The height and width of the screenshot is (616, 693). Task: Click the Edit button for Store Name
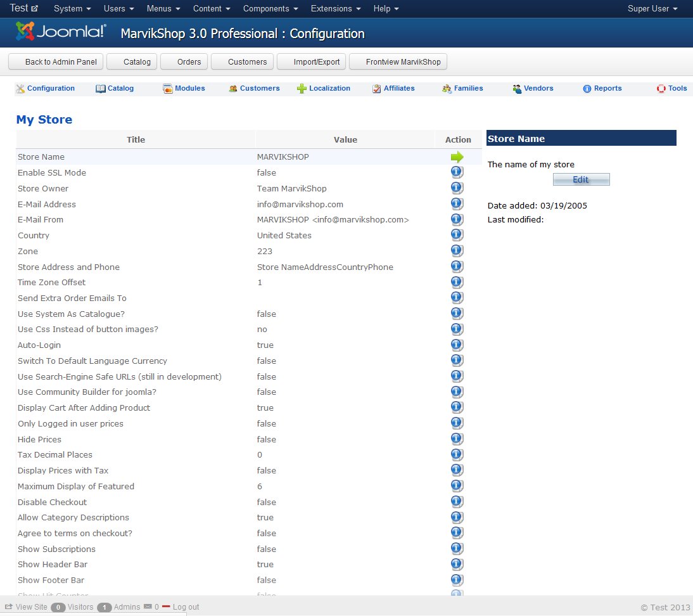coord(581,179)
